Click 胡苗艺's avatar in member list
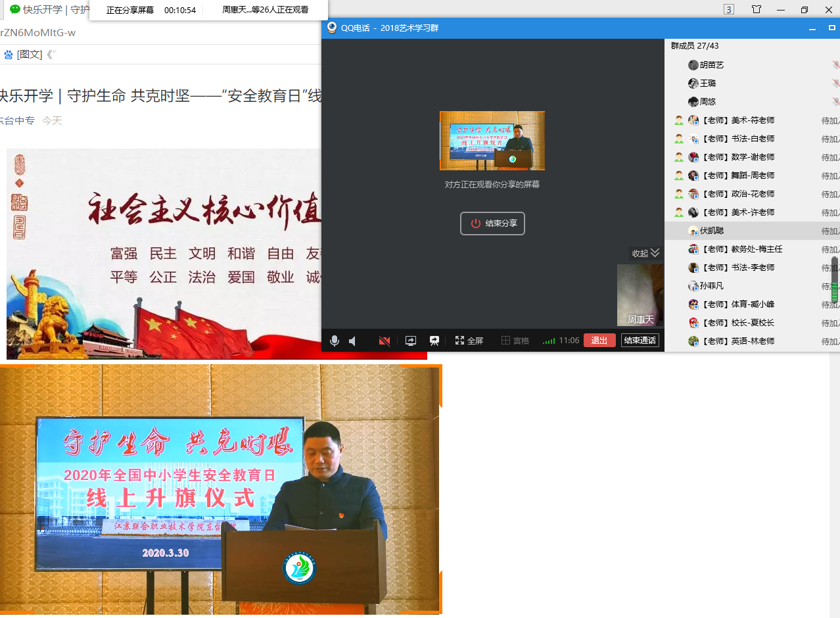The height and width of the screenshot is (618, 840). pos(693,65)
